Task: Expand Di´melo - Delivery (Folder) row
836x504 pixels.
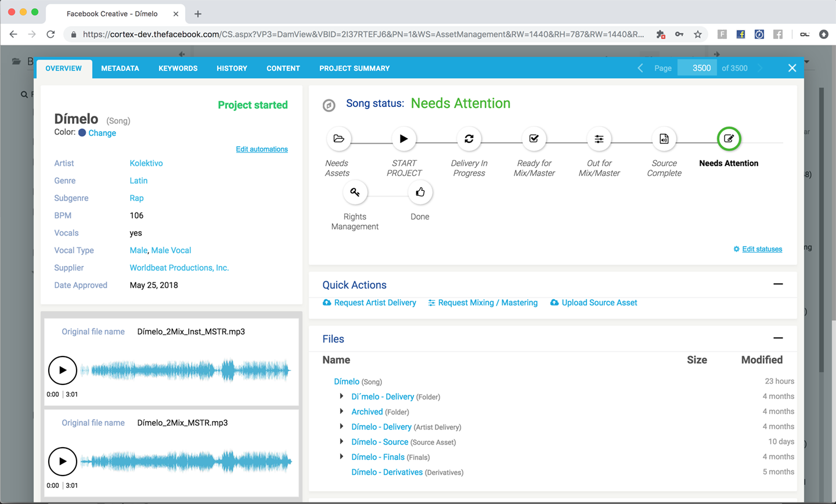Action: [341, 396]
